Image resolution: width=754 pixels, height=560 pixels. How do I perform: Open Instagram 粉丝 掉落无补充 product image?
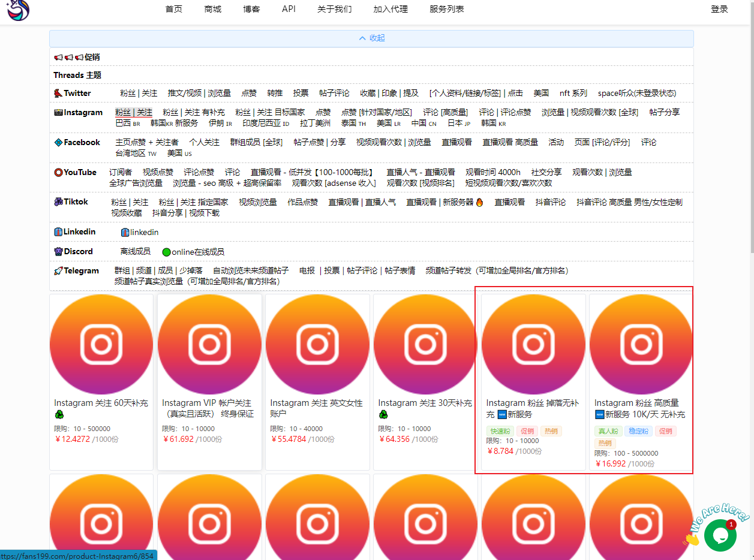[x=533, y=344]
